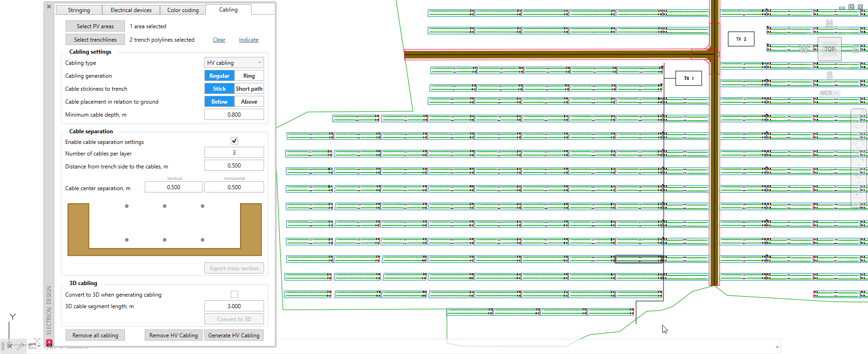Viewport: 868px width, 354px height.
Task: Click the N compass direction on the ViewCube
Action: [x=829, y=23]
